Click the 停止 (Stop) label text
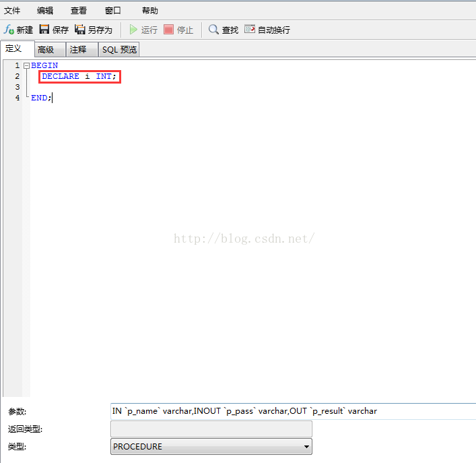Image resolution: width=476 pixels, height=463 pixels. pos(185,30)
